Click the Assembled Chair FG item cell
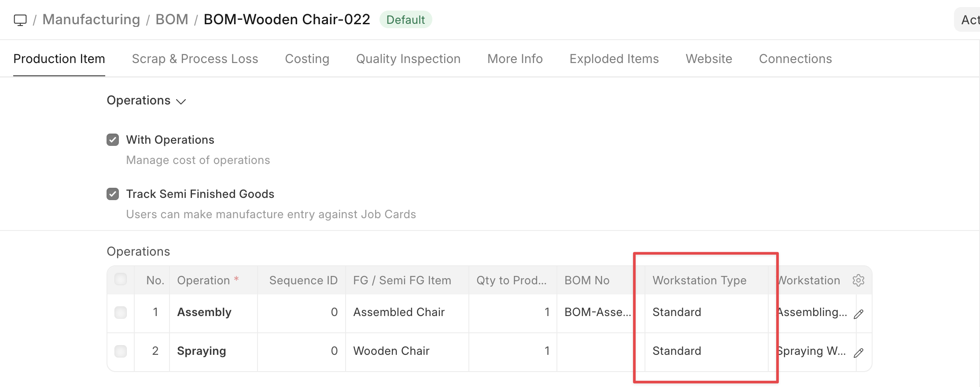This screenshot has height=387, width=980. 399,313
